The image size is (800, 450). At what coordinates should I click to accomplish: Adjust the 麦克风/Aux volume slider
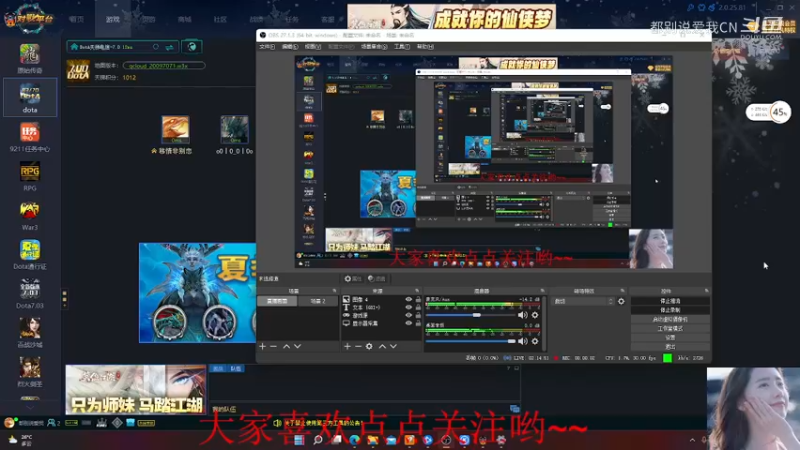tap(470, 315)
